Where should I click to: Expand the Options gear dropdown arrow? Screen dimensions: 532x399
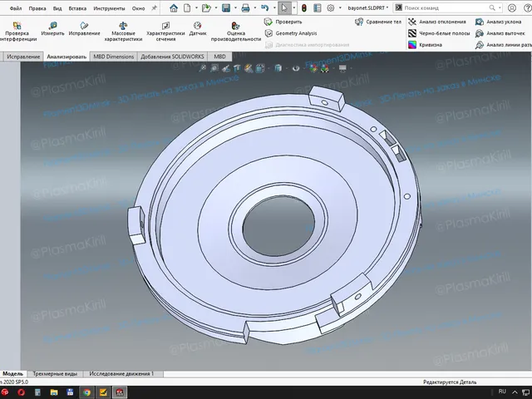click(x=340, y=7)
